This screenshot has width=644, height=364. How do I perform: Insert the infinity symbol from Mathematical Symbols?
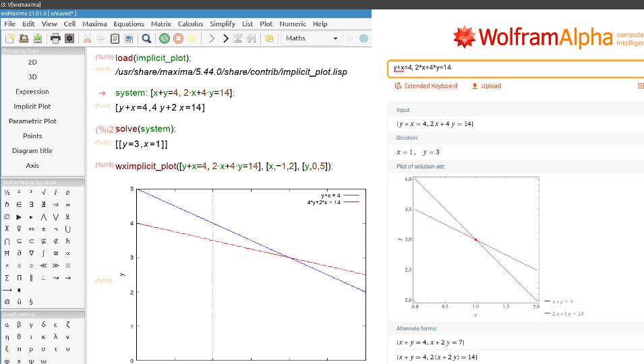click(67, 204)
